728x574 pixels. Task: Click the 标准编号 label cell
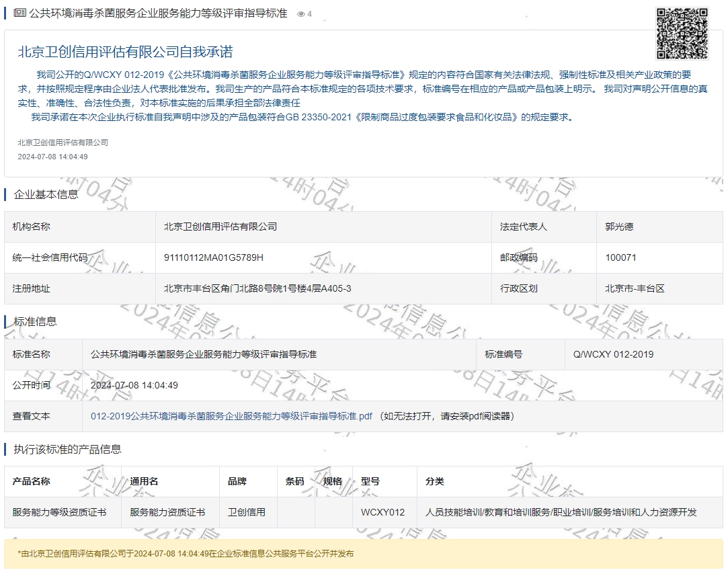click(x=520, y=354)
